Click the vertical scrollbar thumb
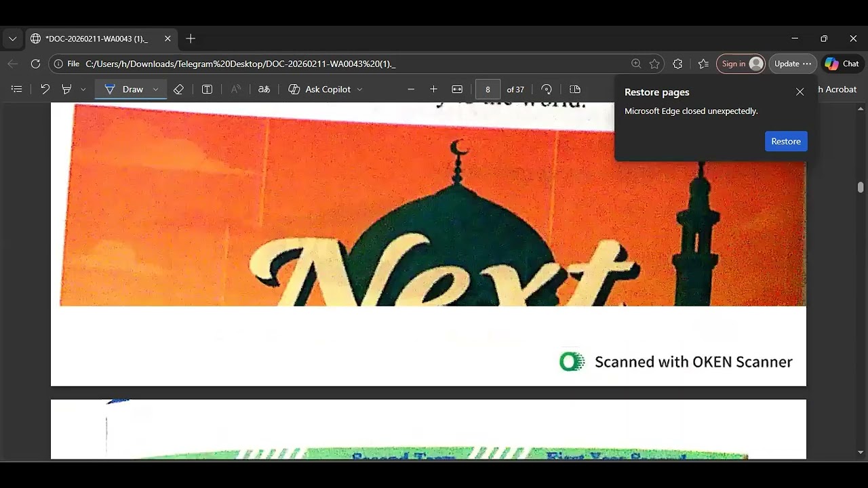The image size is (868, 488). pos(861,187)
